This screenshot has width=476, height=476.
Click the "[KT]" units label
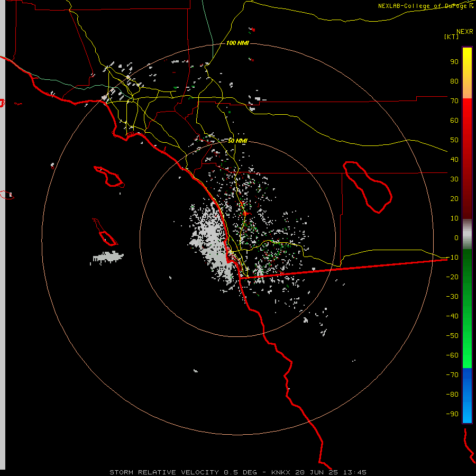[452, 36]
